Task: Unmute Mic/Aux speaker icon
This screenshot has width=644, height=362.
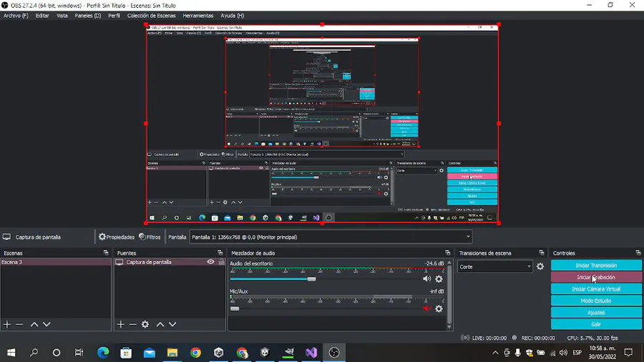Action: tap(427, 308)
